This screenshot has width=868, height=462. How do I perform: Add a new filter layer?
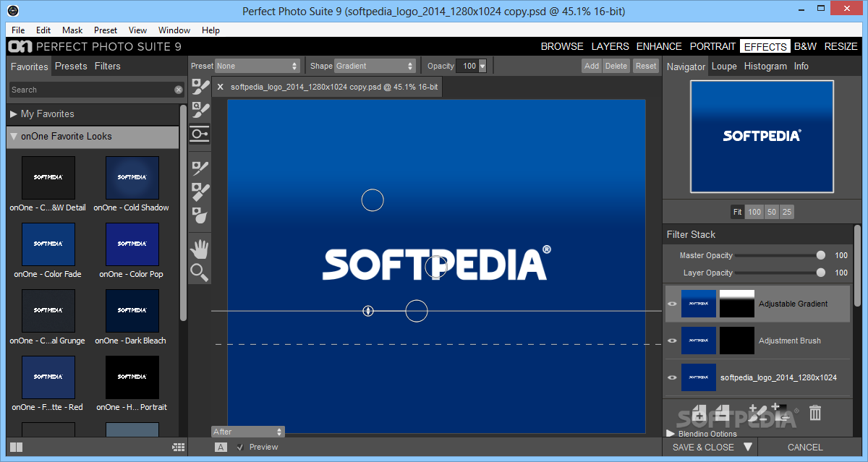[x=699, y=413]
